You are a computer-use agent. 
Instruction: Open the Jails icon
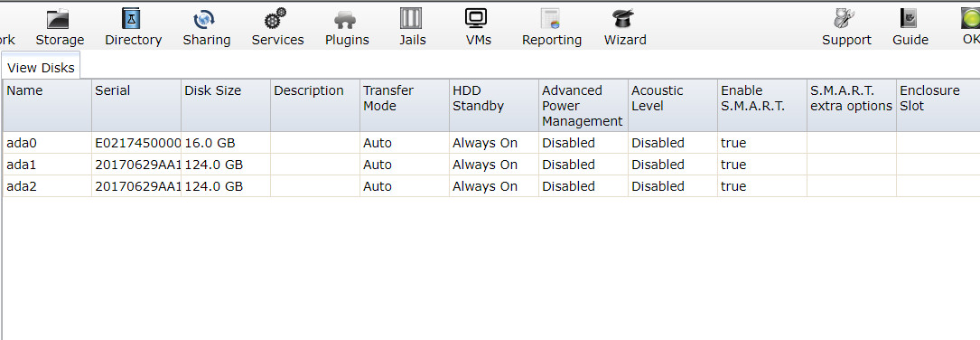pos(411,18)
